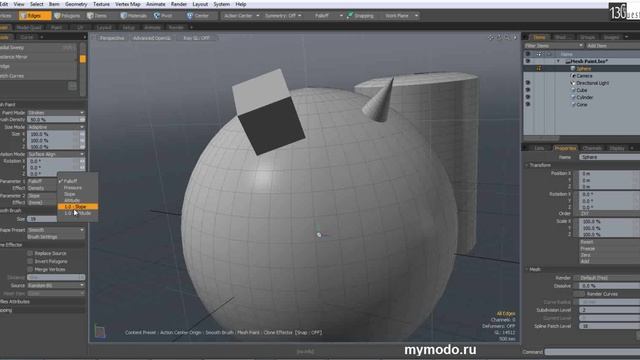Switch to the Display tab
This screenshot has width=640, height=360.
pyautogui.click(x=617, y=148)
